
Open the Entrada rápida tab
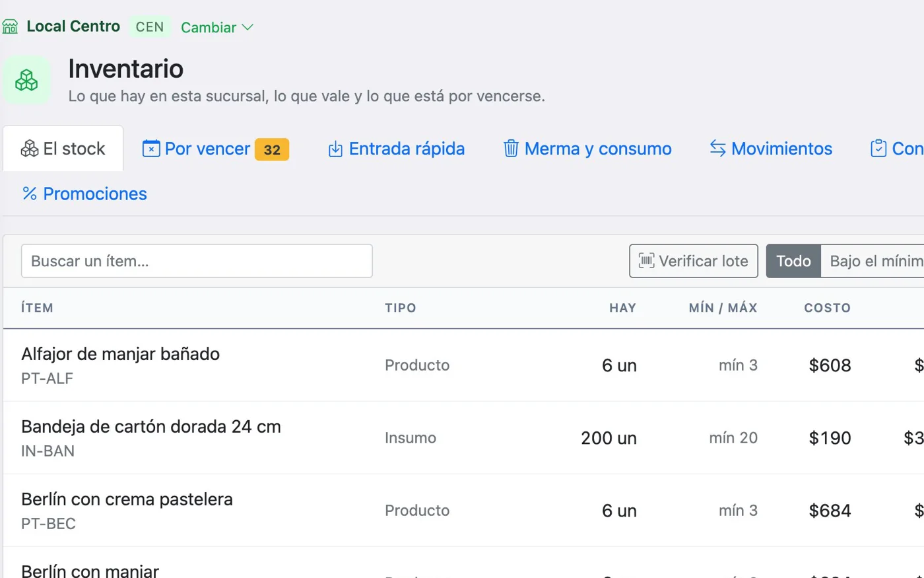[396, 149]
